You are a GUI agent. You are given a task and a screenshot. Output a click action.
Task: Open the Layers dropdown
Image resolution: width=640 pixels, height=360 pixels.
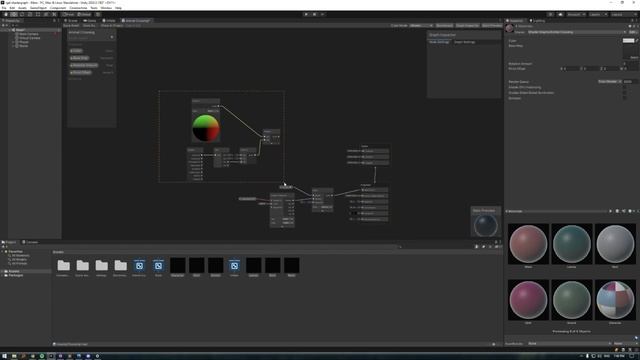click(597, 14)
